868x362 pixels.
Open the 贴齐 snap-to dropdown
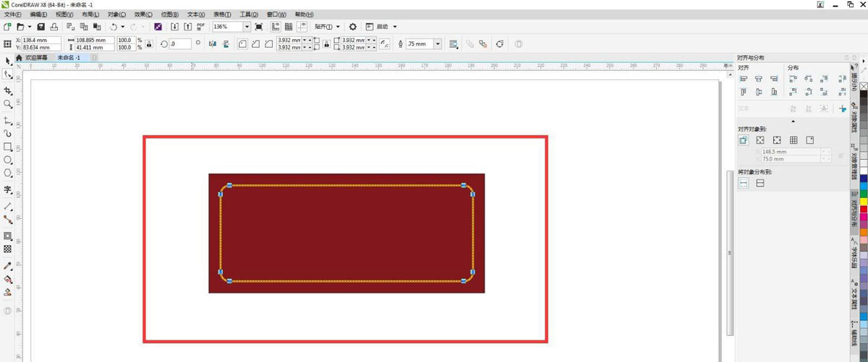[328, 27]
